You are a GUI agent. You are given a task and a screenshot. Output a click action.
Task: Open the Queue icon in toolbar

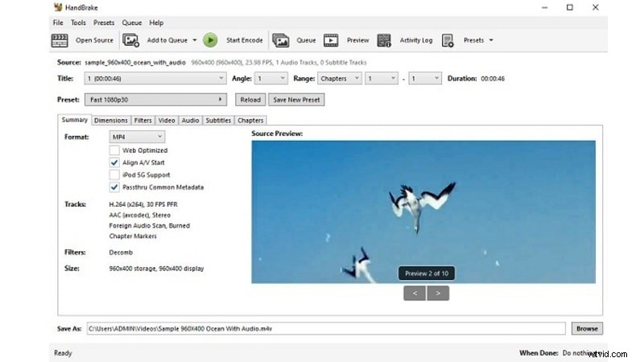[280, 40]
